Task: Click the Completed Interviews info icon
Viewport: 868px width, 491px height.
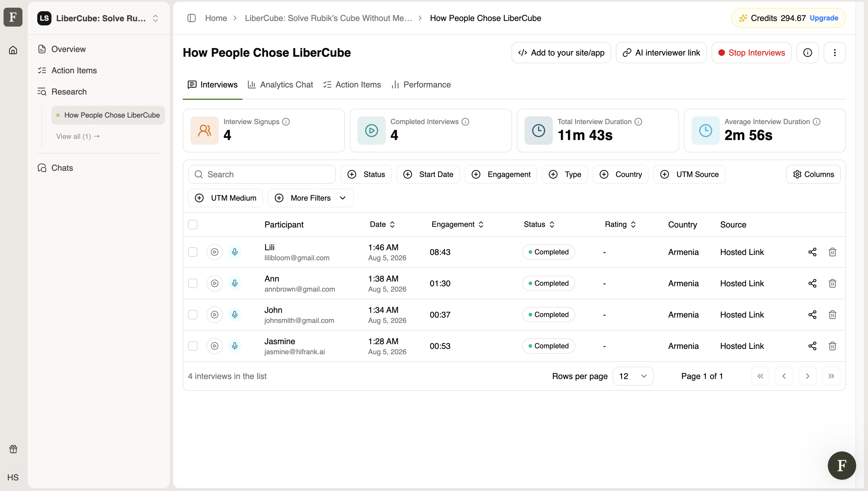Action: tap(465, 122)
